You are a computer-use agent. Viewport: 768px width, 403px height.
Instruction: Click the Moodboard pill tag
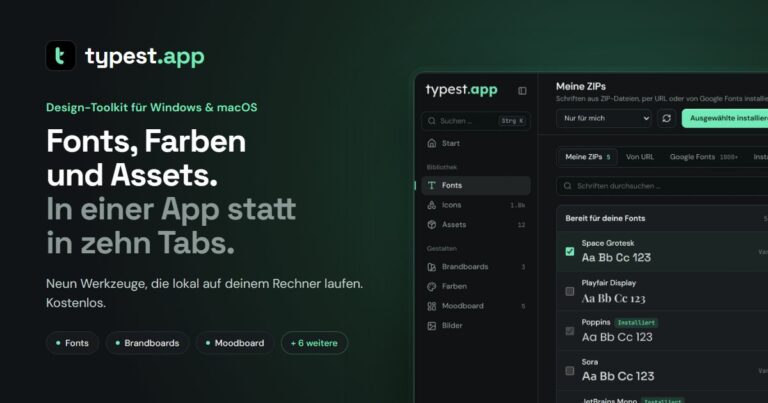[x=235, y=343]
